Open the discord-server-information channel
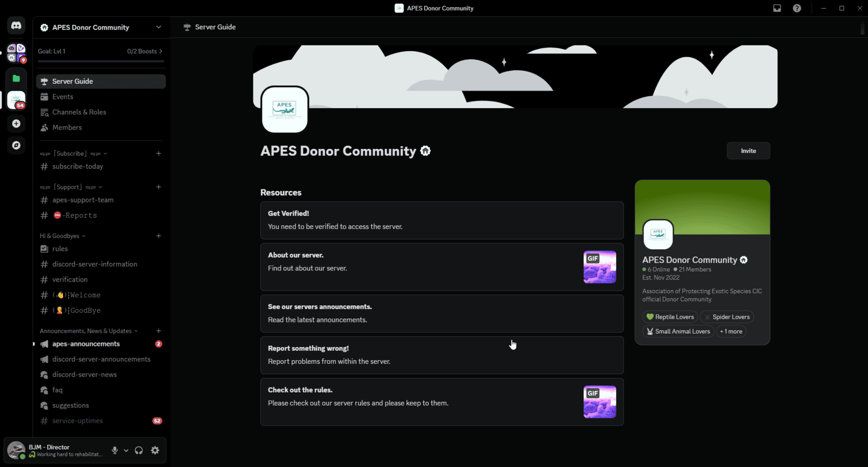The width and height of the screenshot is (868, 467). click(x=101, y=264)
